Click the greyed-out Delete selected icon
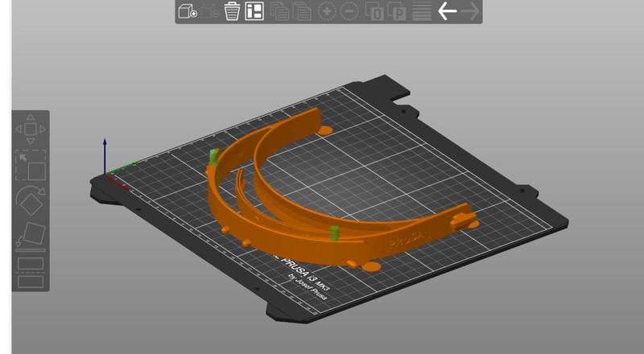The image size is (644, 354). (210, 11)
